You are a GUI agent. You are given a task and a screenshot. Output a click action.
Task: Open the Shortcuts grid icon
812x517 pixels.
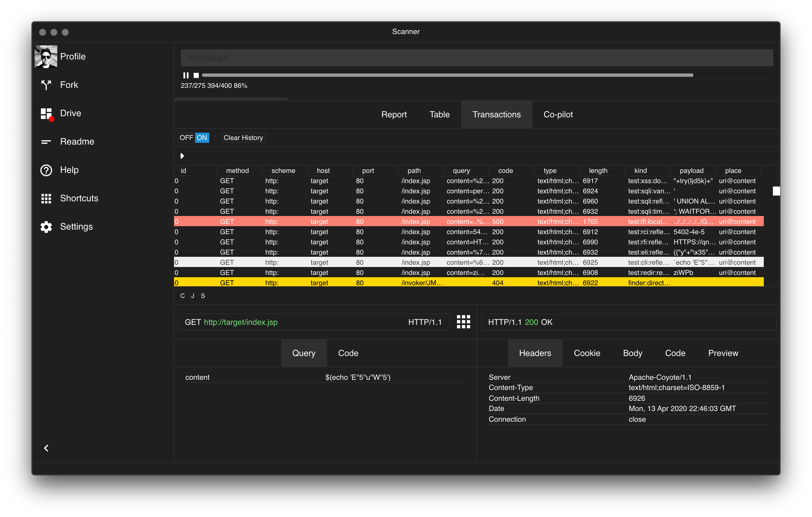tap(46, 198)
